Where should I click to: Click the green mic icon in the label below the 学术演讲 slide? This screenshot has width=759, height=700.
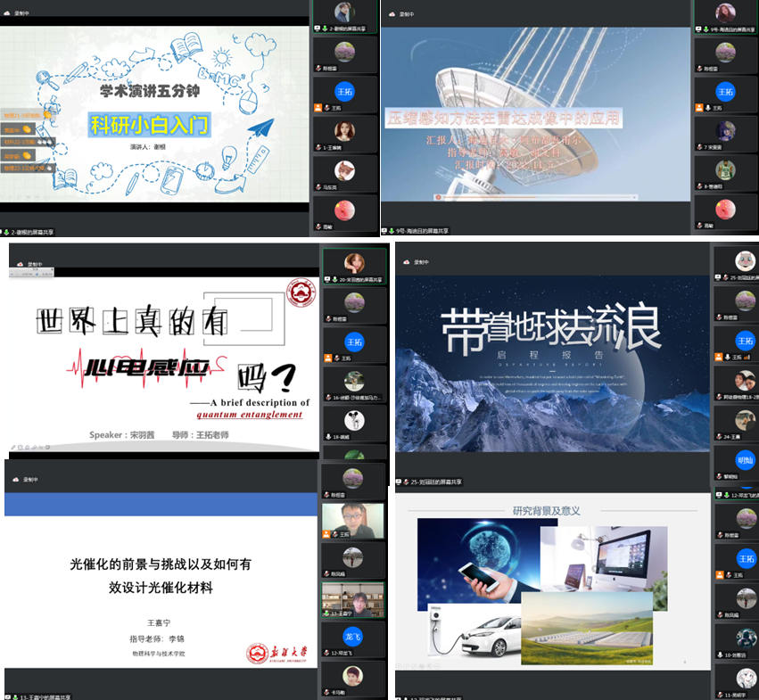(7, 233)
